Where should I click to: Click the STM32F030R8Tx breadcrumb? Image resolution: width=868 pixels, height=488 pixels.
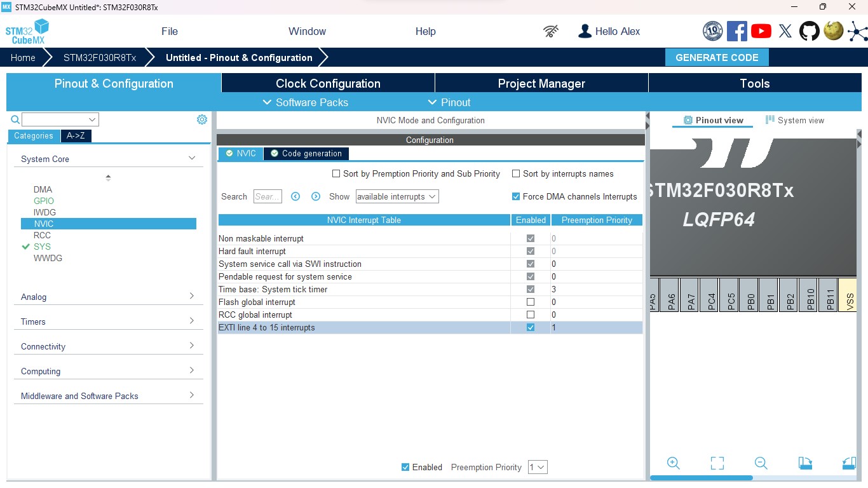(100, 57)
